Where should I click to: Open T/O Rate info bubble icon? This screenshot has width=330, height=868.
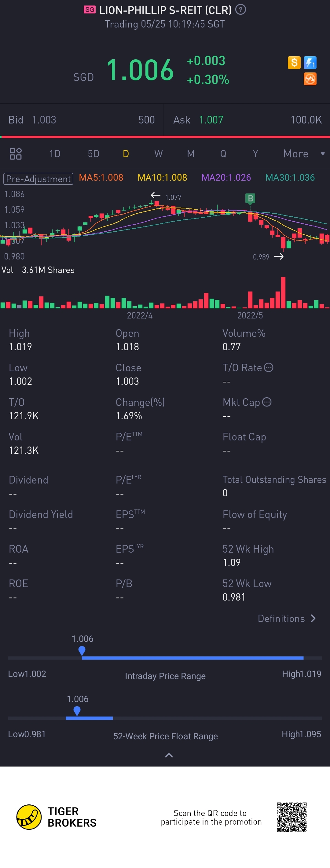pos(268,367)
